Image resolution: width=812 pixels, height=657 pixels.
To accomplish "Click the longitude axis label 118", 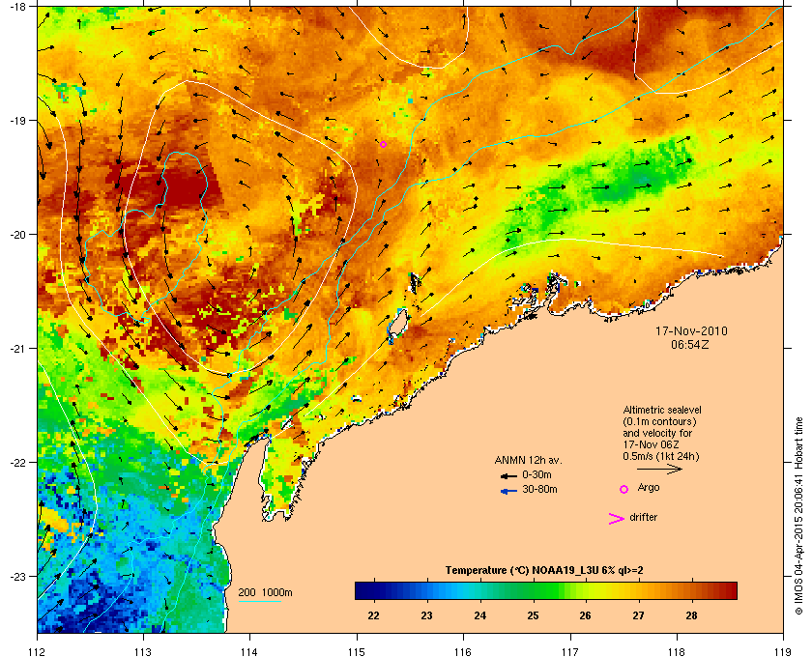I will [x=677, y=651].
